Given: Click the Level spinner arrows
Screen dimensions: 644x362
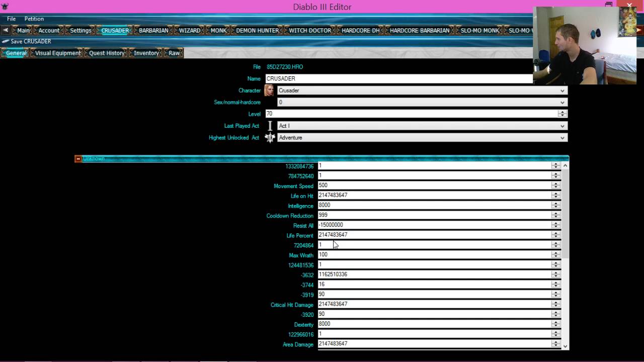Looking at the screenshot, I should tap(562, 114).
